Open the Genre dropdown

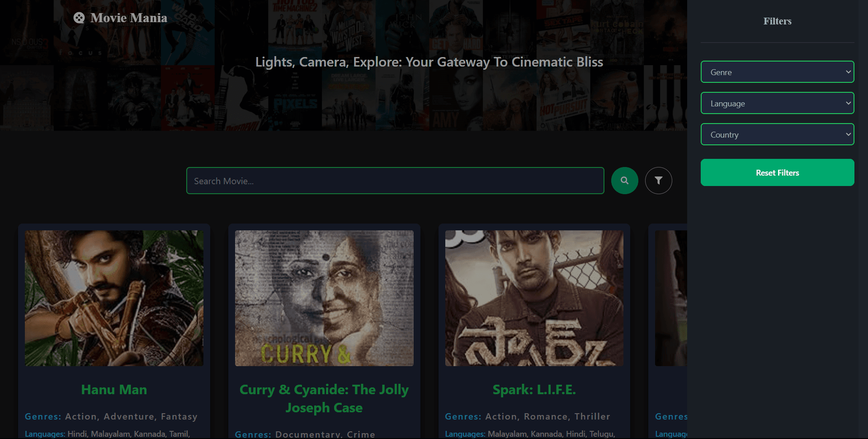pos(777,72)
